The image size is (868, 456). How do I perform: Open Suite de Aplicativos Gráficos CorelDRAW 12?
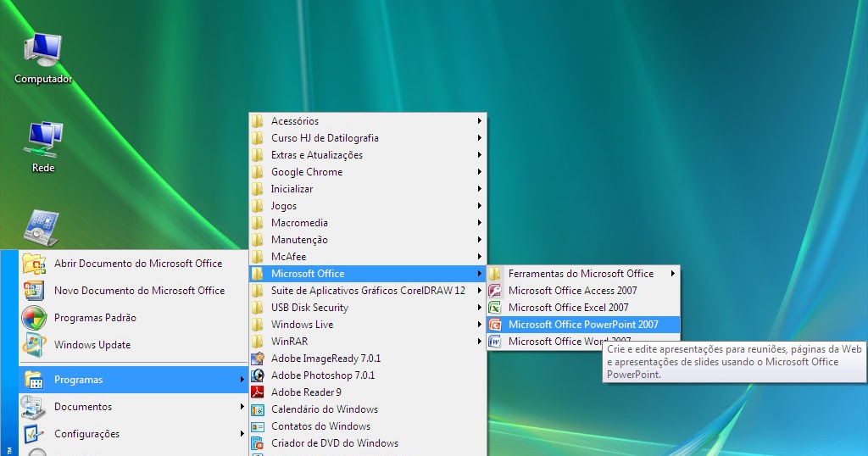click(x=368, y=291)
